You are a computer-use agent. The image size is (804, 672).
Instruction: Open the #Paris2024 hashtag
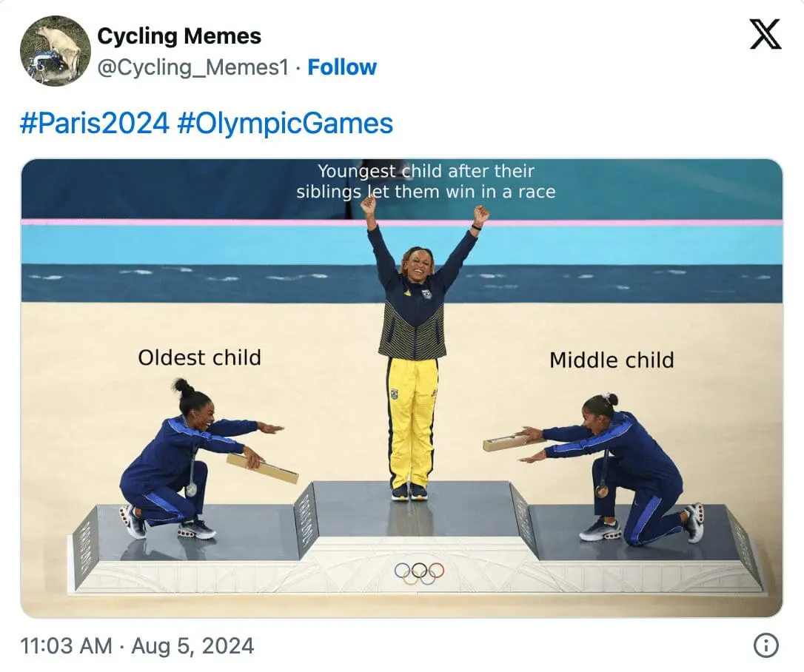pos(95,124)
